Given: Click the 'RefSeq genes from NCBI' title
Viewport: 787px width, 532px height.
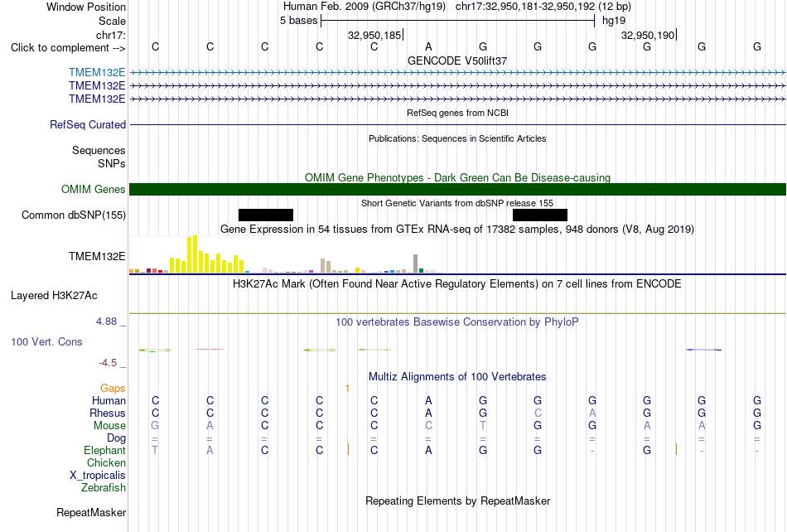Looking at the screenshot, I should [x=458, y=113].
